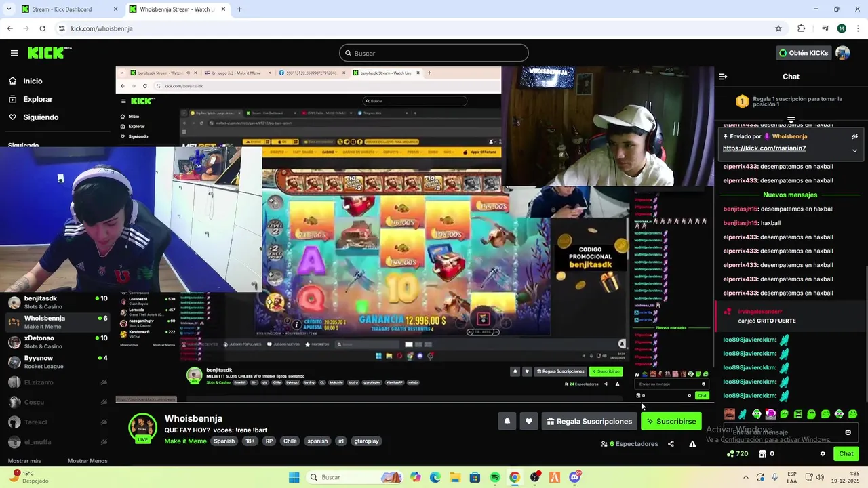
Task: Close the Whoisbennja Stream browser tab
Action: tap(223, 9)
